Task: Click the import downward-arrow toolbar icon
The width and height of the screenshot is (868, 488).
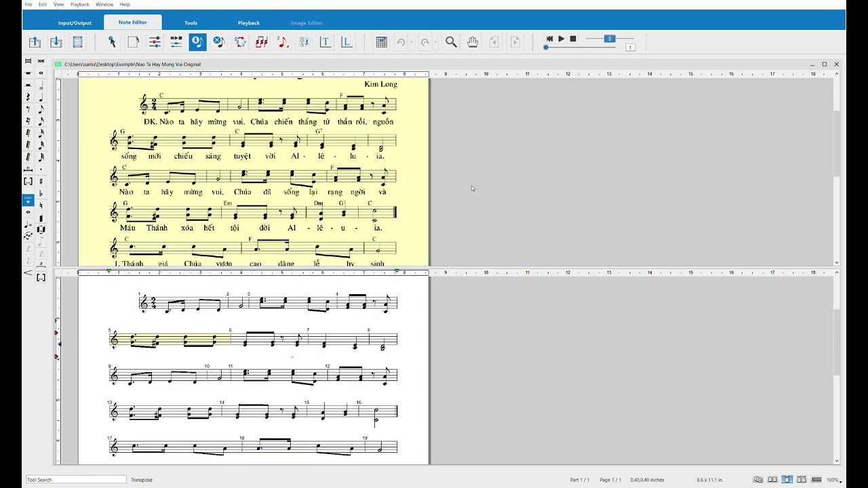Action: (x=56, y=42)
